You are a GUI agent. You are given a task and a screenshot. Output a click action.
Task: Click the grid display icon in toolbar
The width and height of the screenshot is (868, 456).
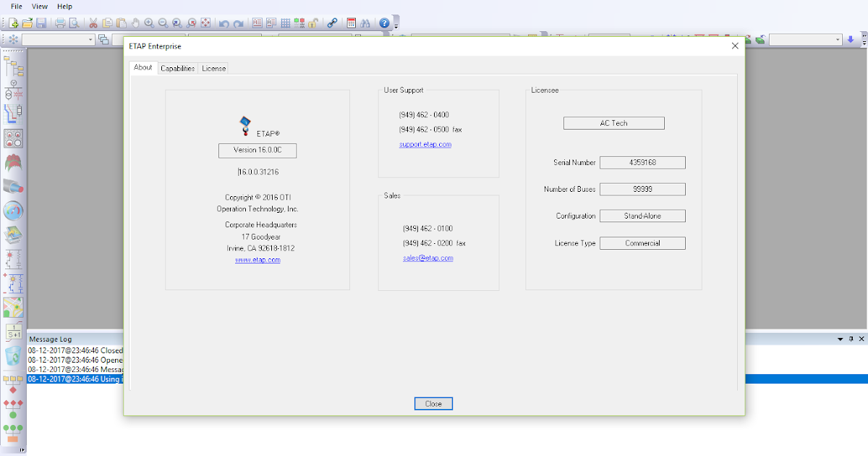[x=285, y=23]
